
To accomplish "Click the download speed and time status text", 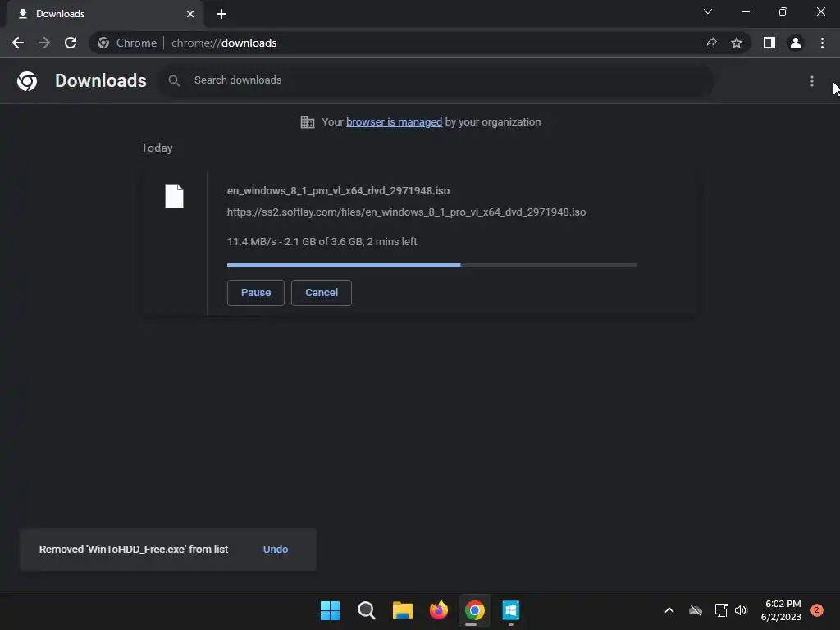I will tap(322, 242).
